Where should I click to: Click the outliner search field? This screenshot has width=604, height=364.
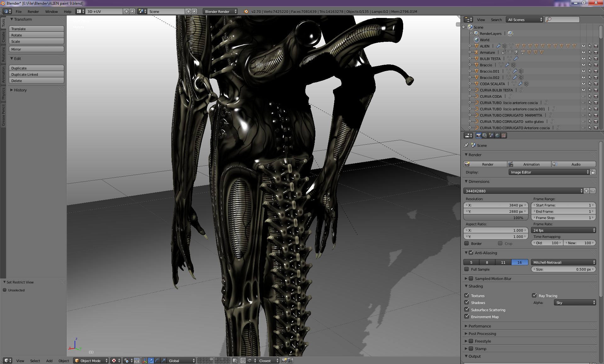[562, 19]
